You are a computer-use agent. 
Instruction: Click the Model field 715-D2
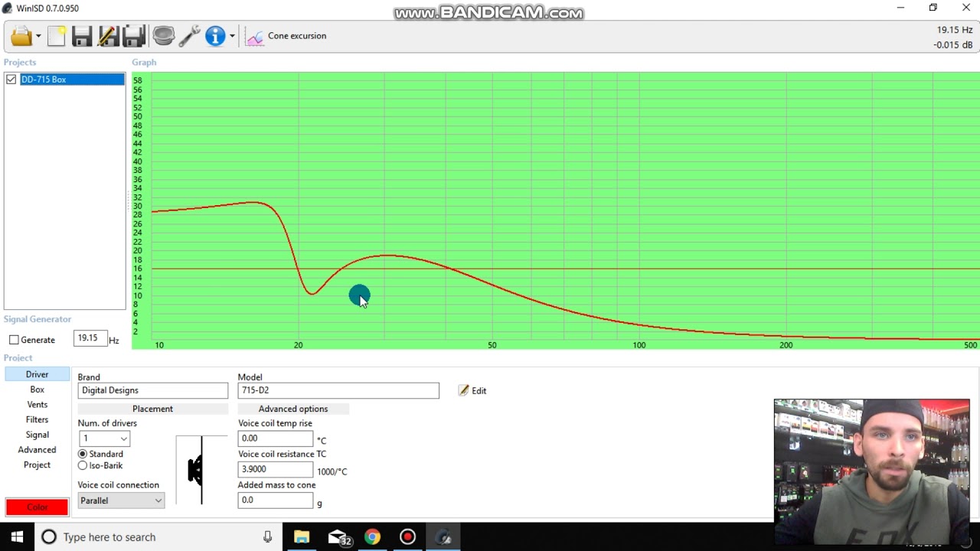(x=338, y=390)
